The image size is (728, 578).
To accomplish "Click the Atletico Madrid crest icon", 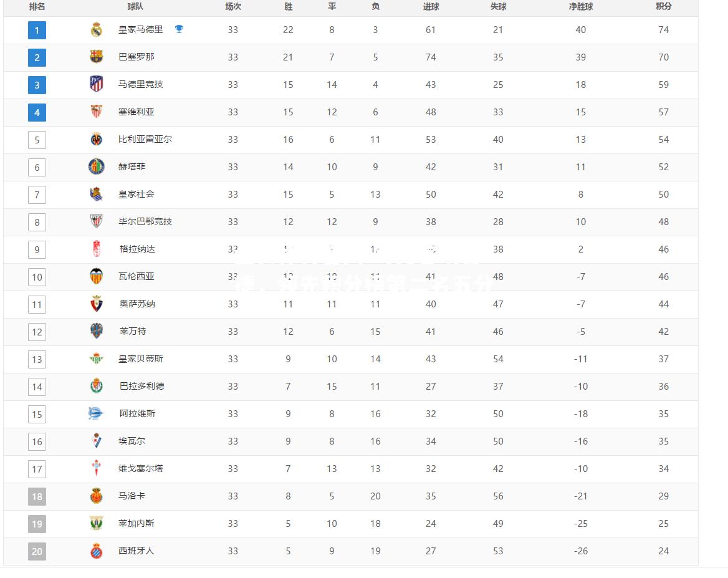I will tap(96, 84).
